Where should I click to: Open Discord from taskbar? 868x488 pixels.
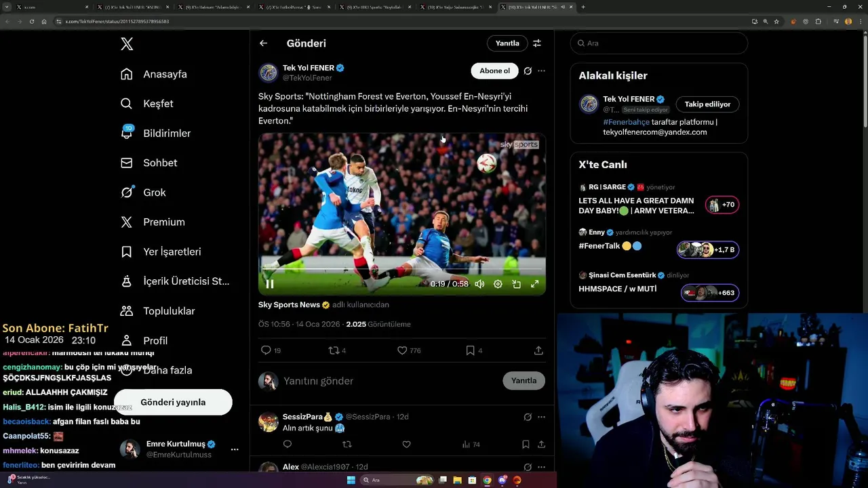tap(502, 481)
